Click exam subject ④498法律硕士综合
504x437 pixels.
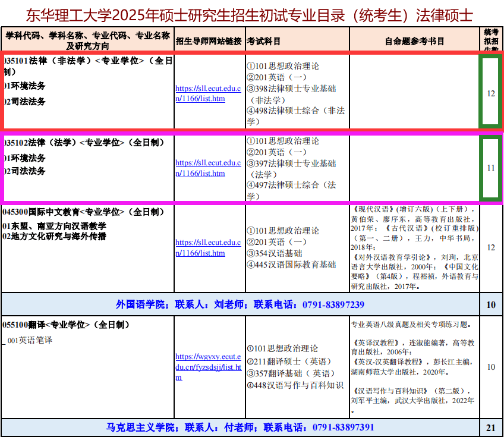tap(296, 116)
